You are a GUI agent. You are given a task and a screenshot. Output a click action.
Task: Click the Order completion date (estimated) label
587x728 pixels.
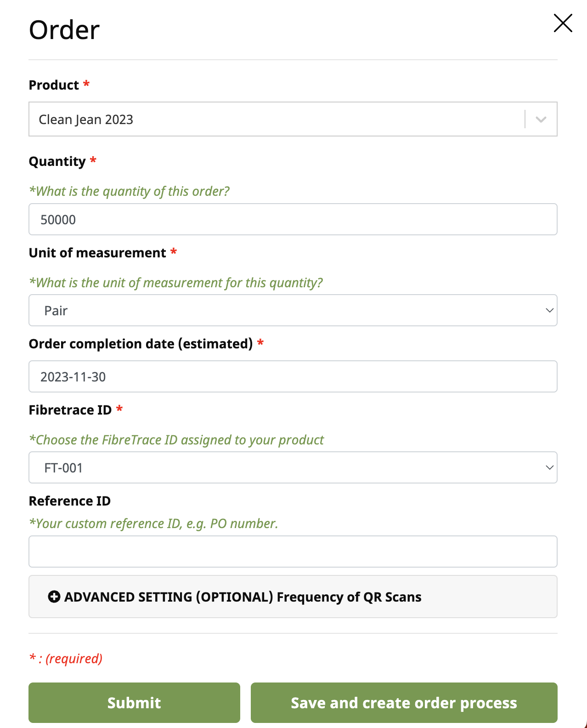[x=141, y=344]
